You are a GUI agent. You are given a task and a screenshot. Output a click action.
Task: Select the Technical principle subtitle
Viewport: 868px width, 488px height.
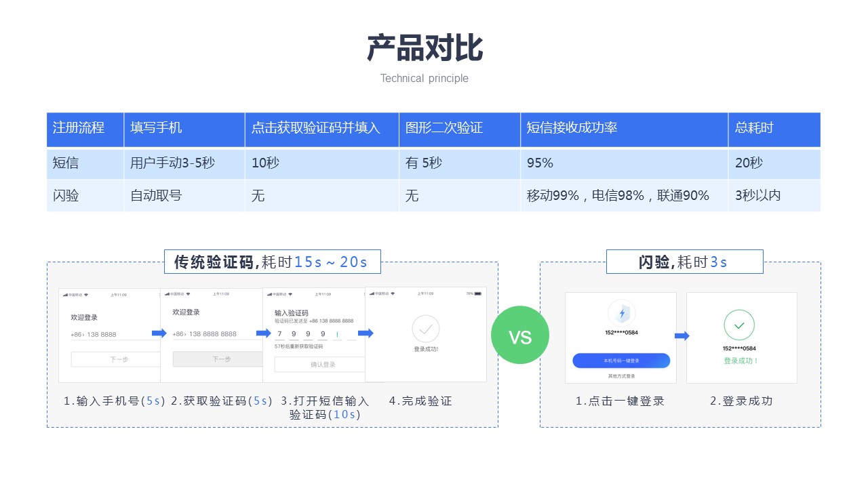tap(425, 78)
